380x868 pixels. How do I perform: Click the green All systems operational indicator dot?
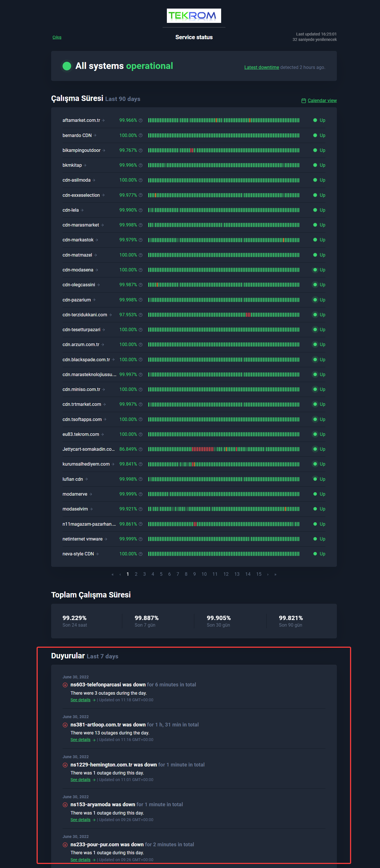click(x=67, y=66)
